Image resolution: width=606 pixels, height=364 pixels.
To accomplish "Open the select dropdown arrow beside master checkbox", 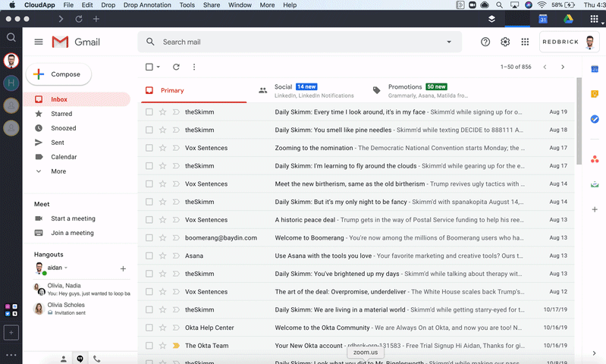I will (x=158, y=67).
